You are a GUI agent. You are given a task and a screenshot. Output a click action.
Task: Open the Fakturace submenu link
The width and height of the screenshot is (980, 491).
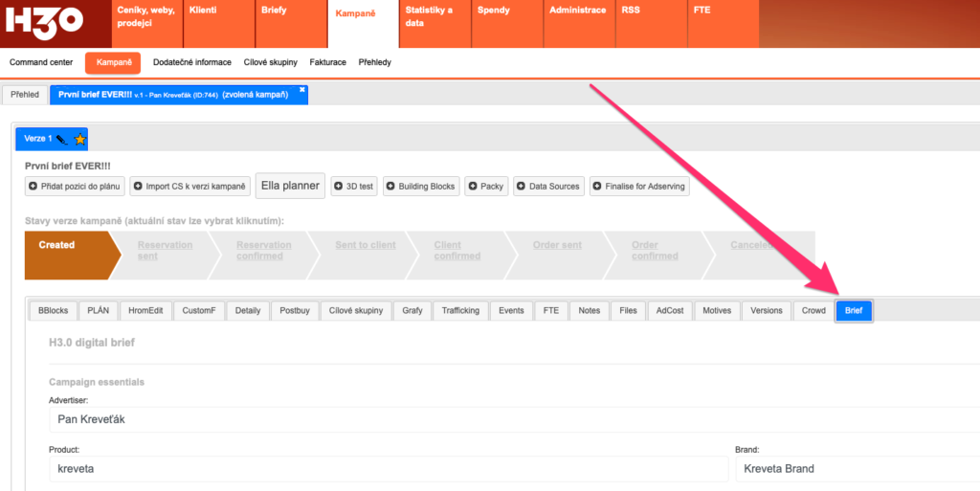point(327,62)
